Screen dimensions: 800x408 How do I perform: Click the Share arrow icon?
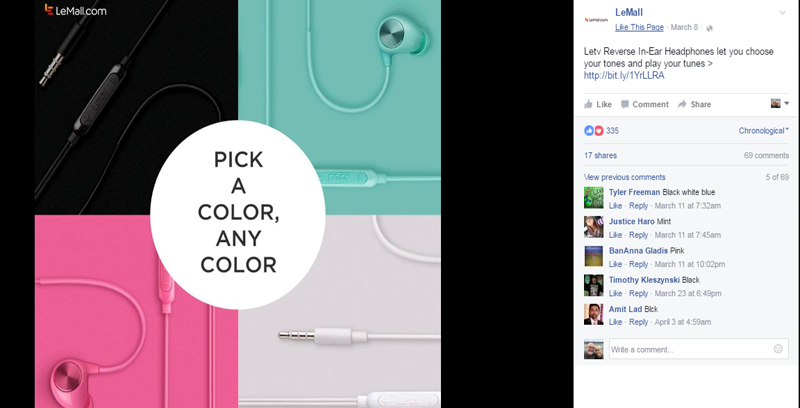pyautogui.click(x=682, y=104)
